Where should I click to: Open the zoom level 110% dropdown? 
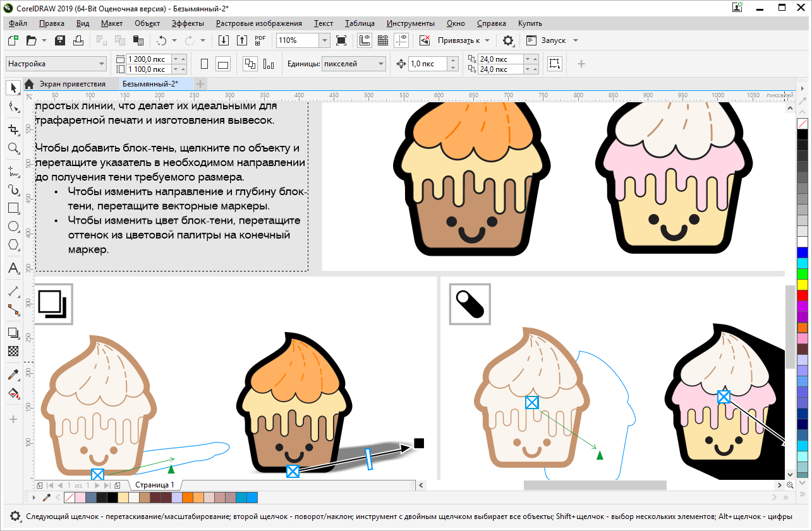point(324,40)
